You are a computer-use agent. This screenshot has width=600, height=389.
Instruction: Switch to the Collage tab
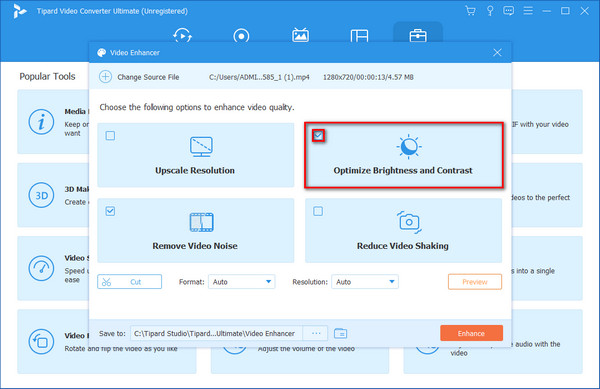pyautogui.click(x=359, y=36)
